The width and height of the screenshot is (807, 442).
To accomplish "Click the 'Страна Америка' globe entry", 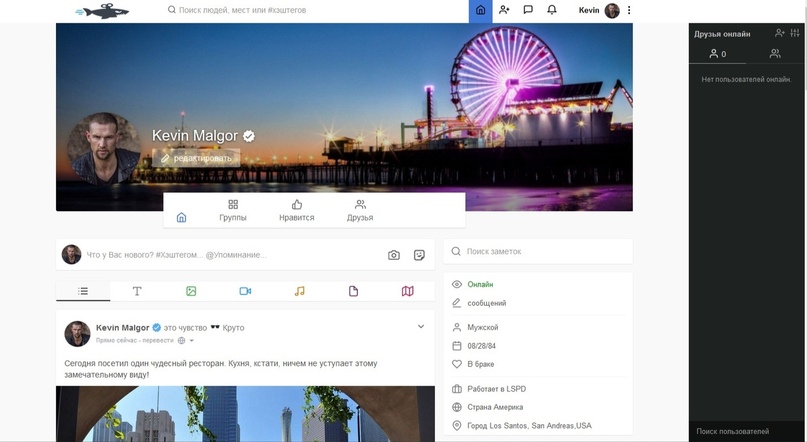I will coord(487,407).
